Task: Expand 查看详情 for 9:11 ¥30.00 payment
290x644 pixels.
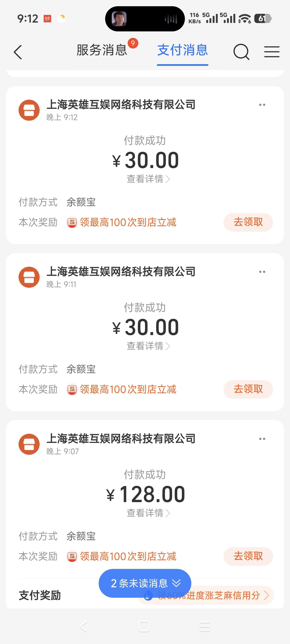Action: (x=148, y=346)
